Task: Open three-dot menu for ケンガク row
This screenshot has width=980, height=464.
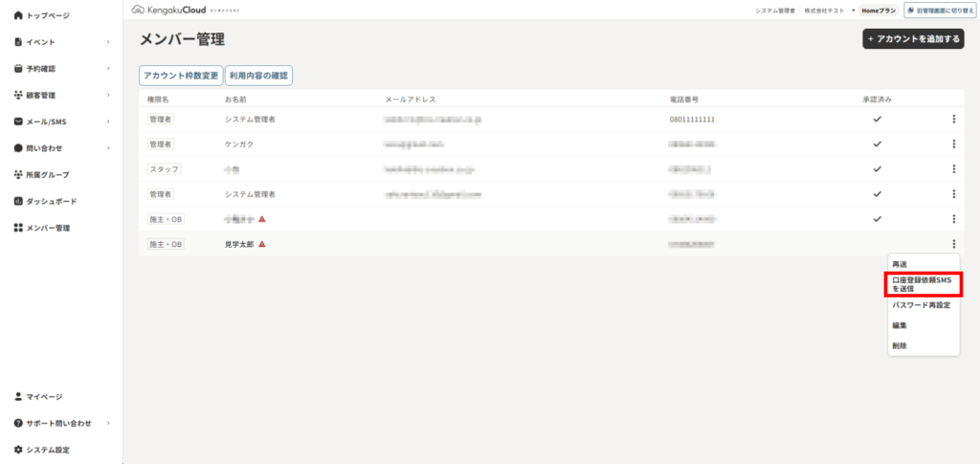Action: point(953,144)
